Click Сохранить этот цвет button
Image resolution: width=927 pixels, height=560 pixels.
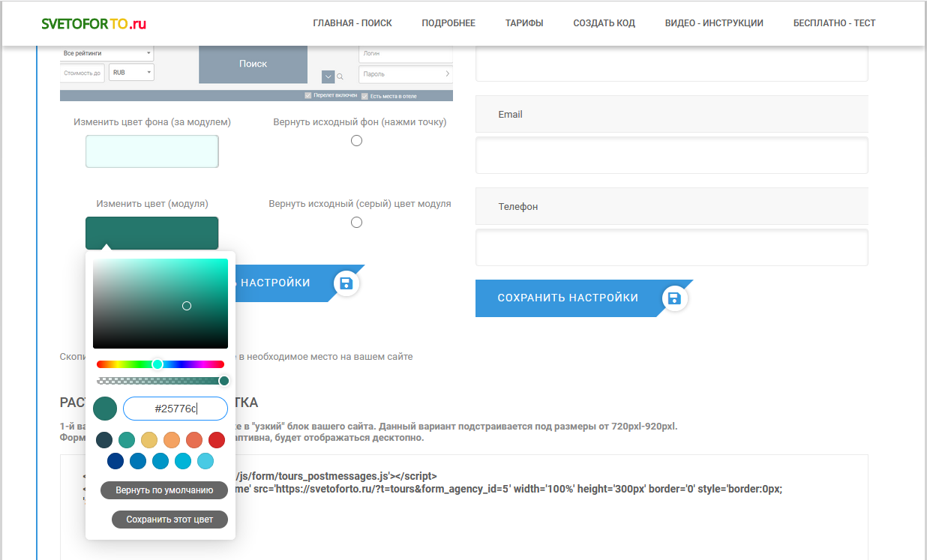pos(169,520)
